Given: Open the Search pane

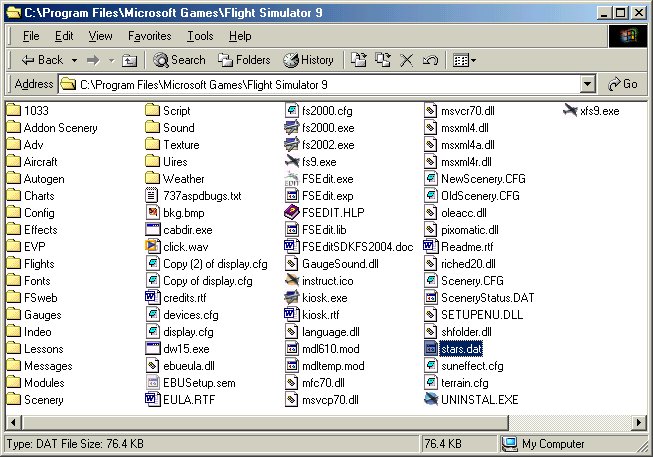Looking at the screenshot, I should pyautogui.click(x=179, y=60).
